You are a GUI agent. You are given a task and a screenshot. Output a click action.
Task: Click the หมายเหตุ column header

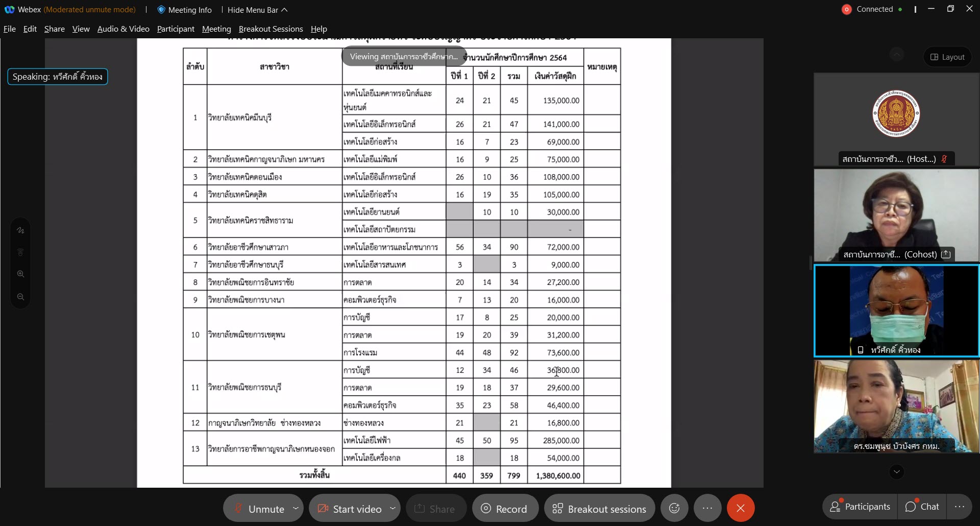click(x=602, y=66)
